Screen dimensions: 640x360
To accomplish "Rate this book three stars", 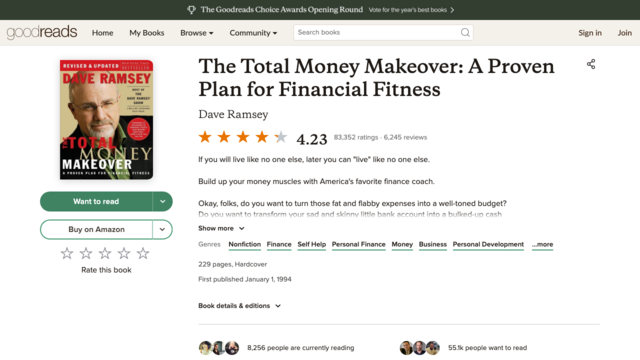I will [105, 253].
